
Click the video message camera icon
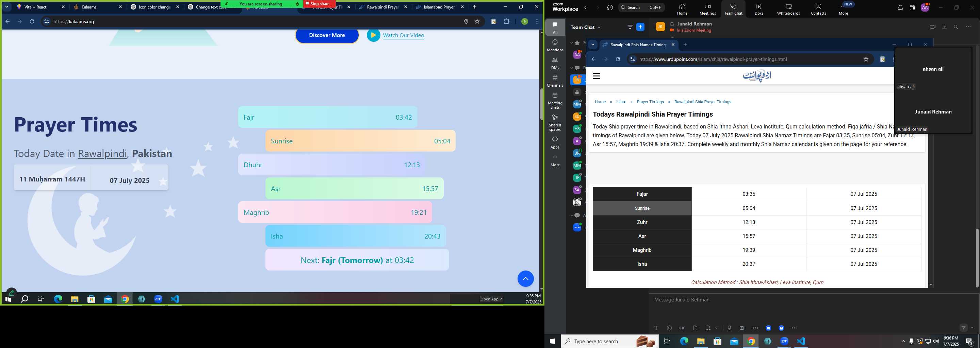pyautogui.click(x=742, y=328)
